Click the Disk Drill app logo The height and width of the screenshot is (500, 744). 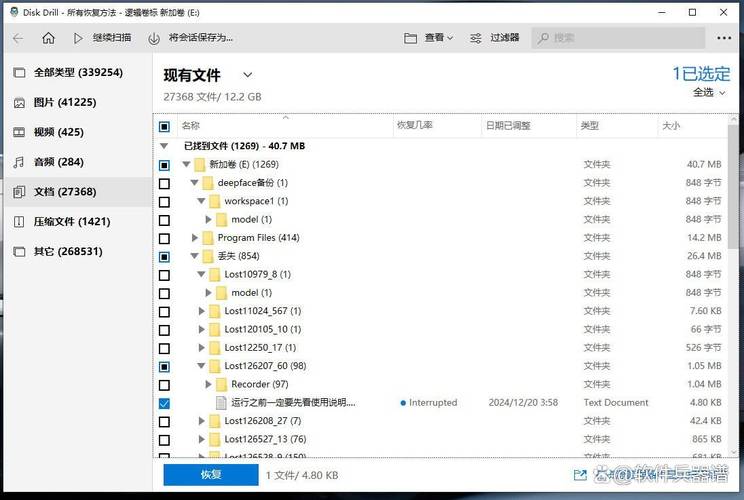[14, 12]
